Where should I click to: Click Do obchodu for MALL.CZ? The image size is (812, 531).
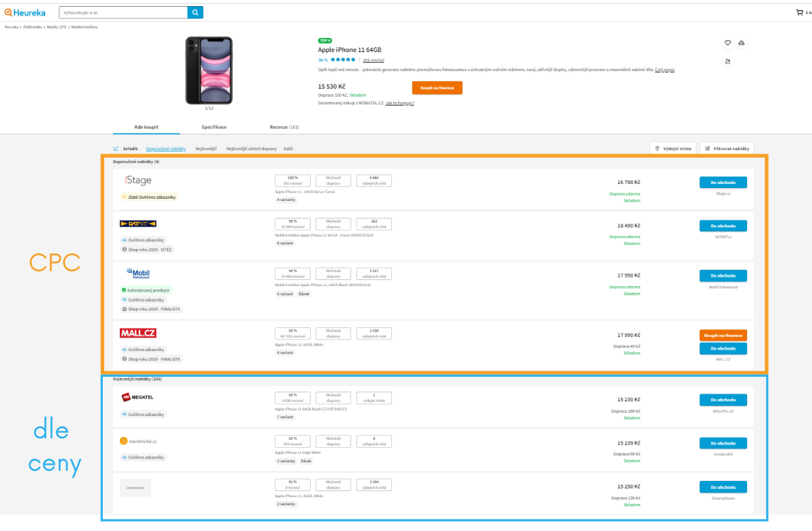click(723, 348)
